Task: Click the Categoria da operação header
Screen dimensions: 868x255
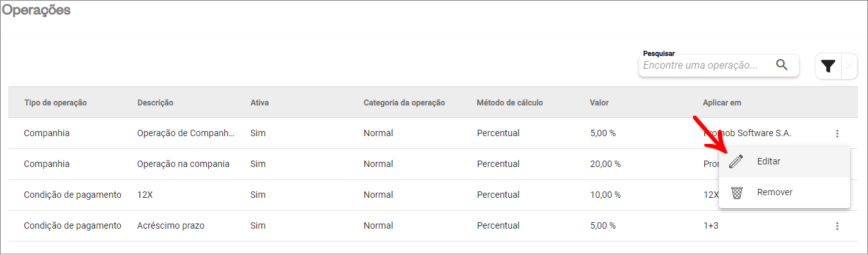Action: (404, 103)
